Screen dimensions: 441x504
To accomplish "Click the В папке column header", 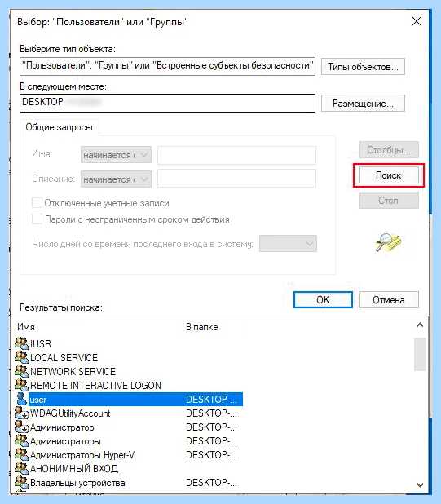I will 202,327.
